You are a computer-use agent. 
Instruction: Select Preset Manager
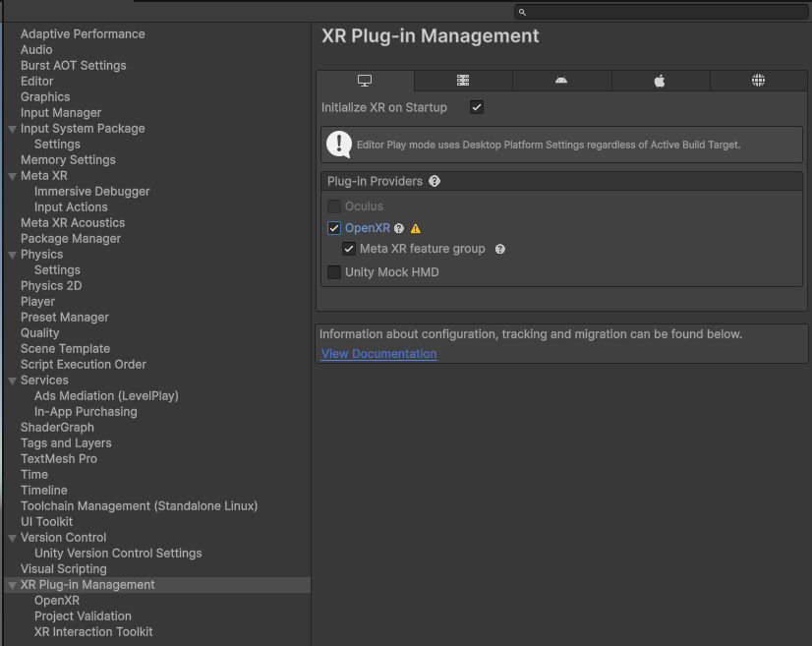click(x=65, y=318)
